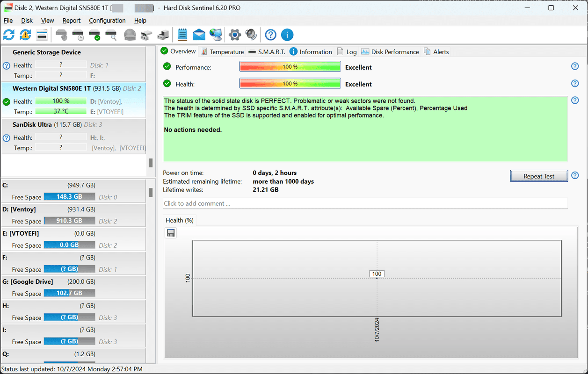Click the blue Refresh arrows toolbar icon

(x=9, y=35)
